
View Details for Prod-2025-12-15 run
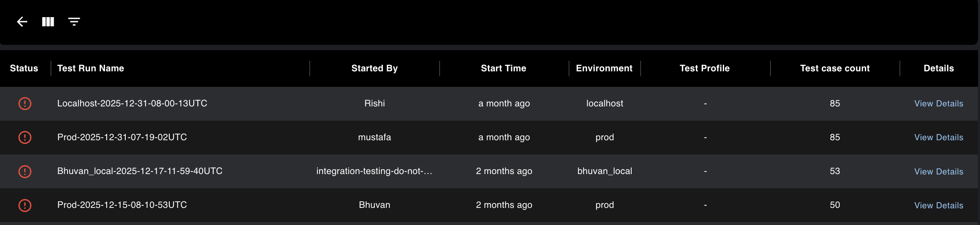pos(938,205)
